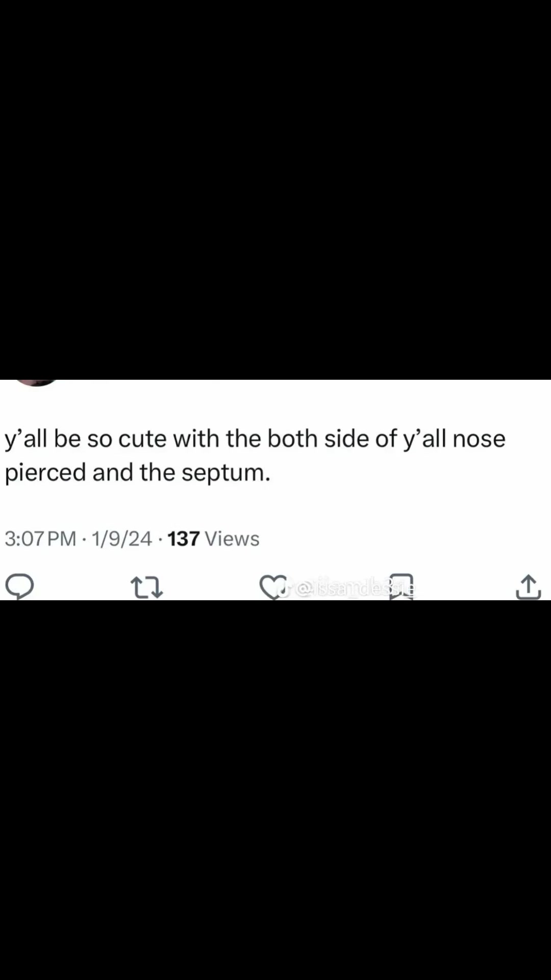View the 137 Views count

pyautogui.click(x=213, y=538)
